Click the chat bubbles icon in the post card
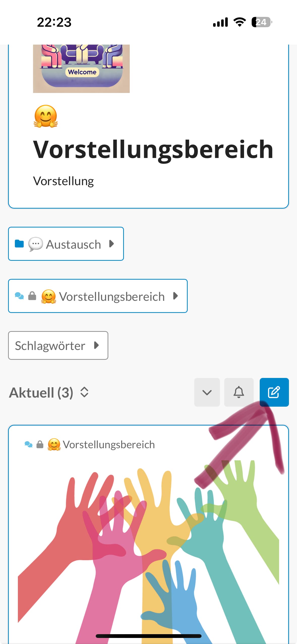Screen dimensions: 297x644 28,444
